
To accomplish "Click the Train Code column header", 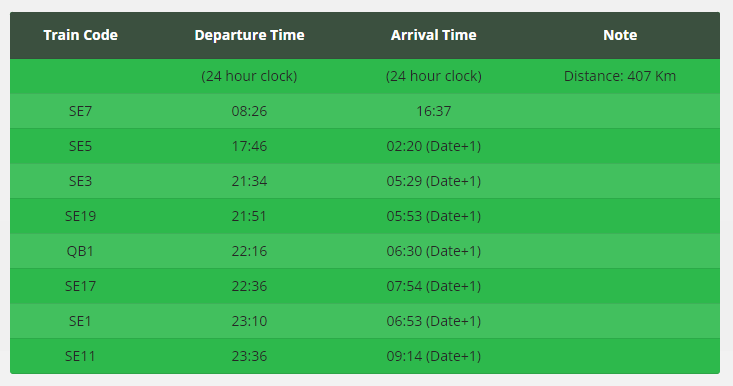I will pyautogui.click(x=80, y=35).
